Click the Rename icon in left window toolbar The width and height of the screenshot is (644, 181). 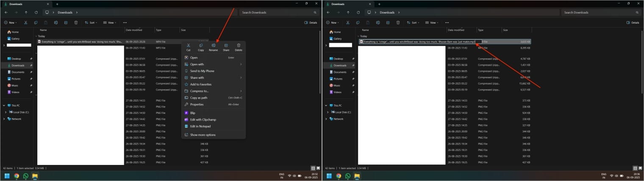[x=56, y=22]
